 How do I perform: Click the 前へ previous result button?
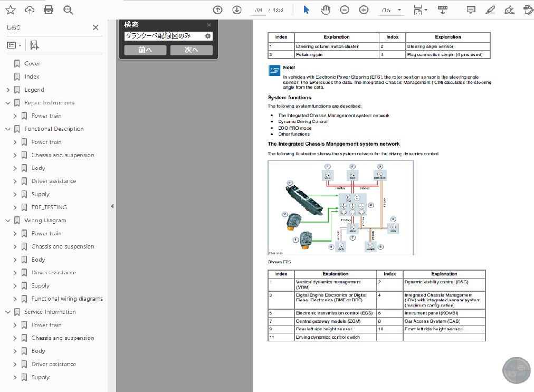(x=145, y=50)
